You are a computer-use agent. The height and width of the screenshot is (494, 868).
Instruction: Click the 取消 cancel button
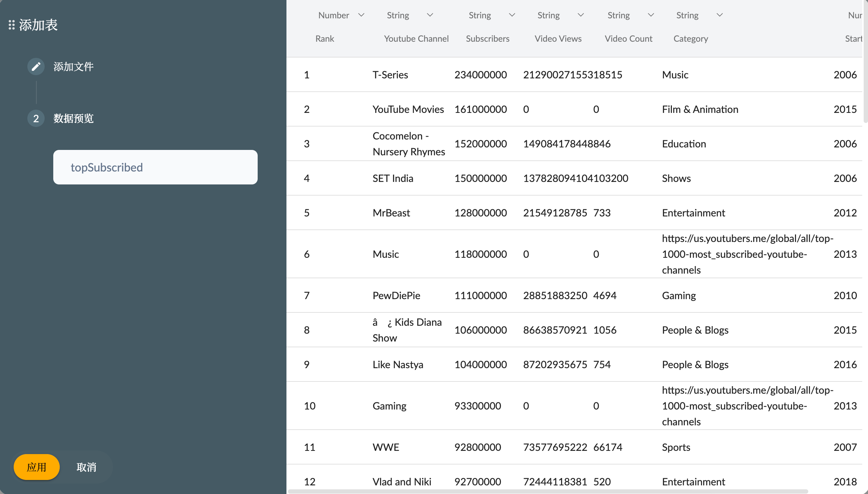[86, 467]
